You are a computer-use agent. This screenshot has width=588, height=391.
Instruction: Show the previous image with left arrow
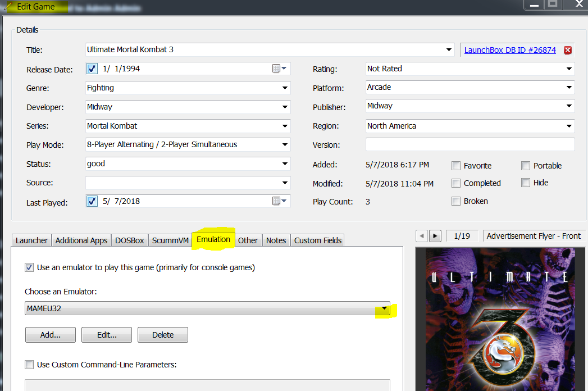(x=422, y=236)
